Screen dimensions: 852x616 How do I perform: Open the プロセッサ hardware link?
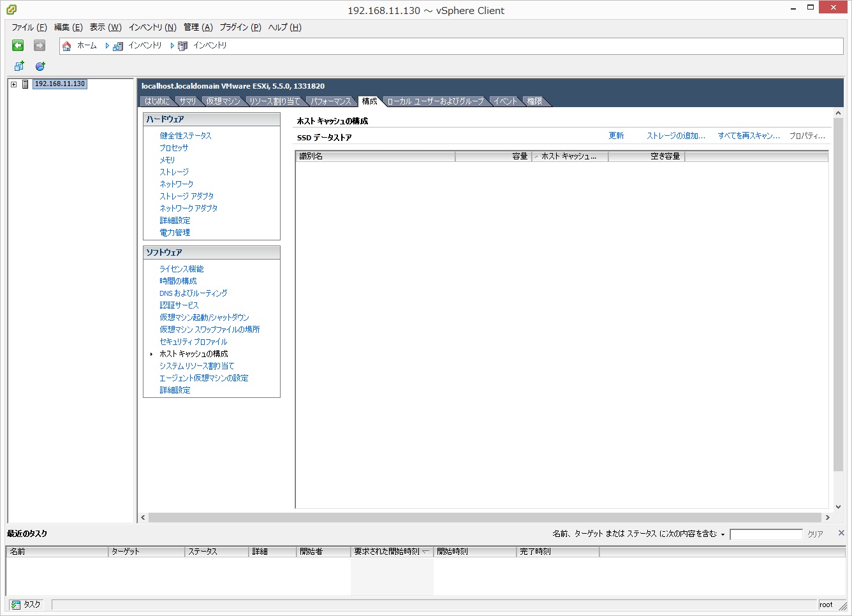tap(174, 148)
